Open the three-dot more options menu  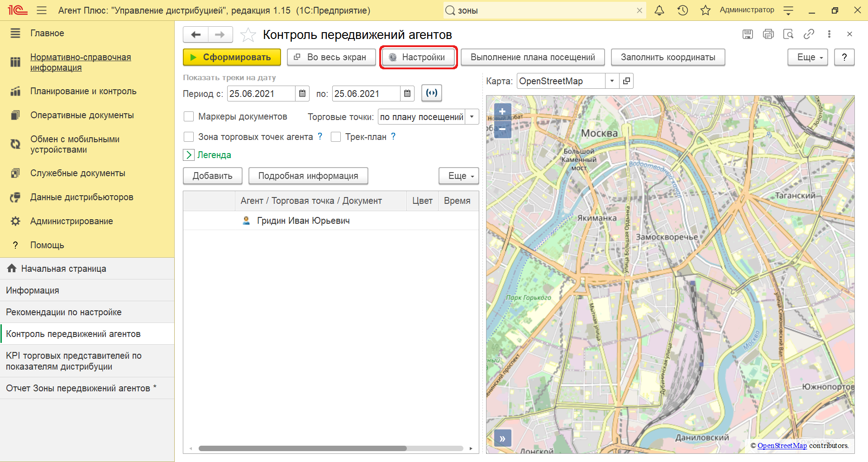(829, 34)
